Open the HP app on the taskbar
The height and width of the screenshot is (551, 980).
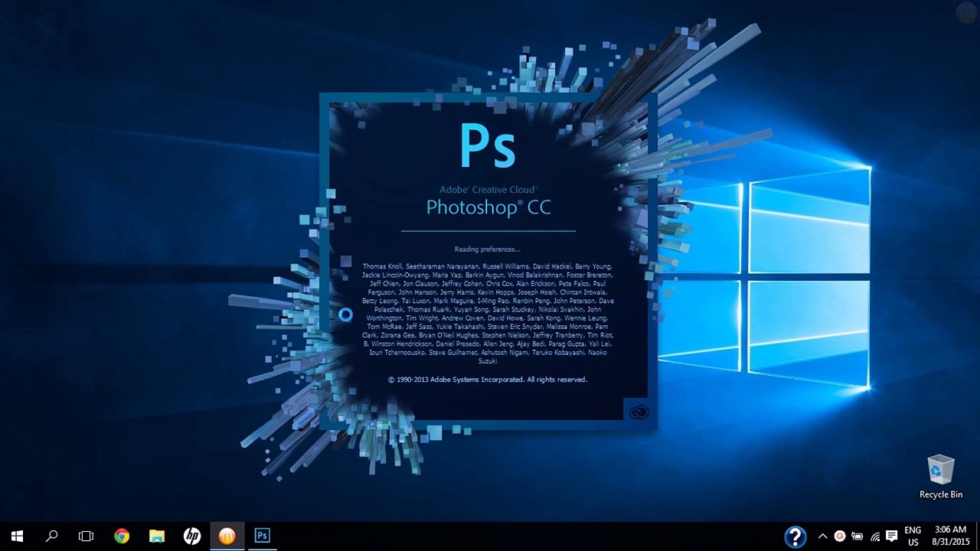pos(192,536)
